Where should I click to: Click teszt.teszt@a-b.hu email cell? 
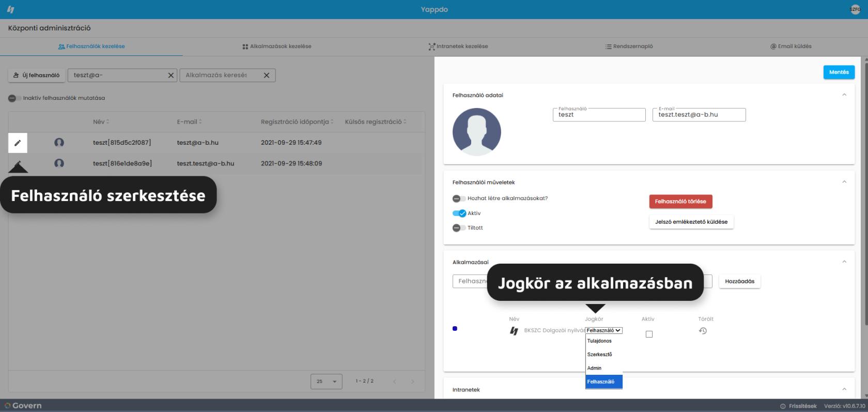[206, 163]
